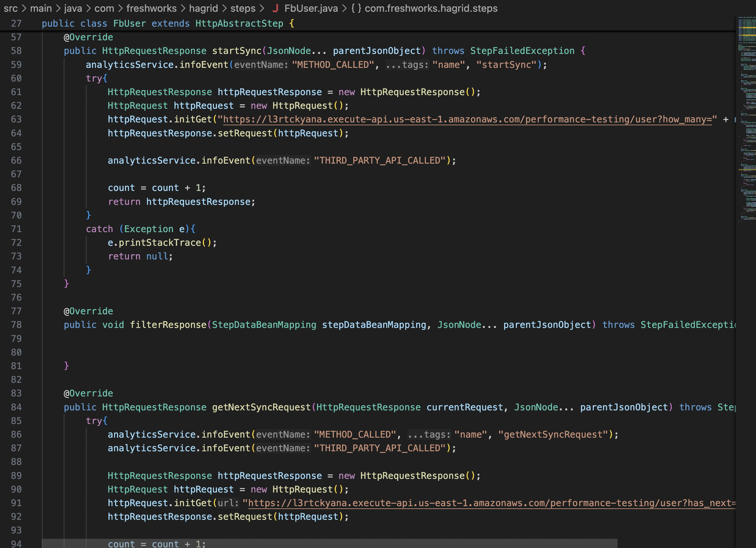Expand chevron between src and main
The height and width of the screenshot is (548, 756).
(x=24, y=8)
